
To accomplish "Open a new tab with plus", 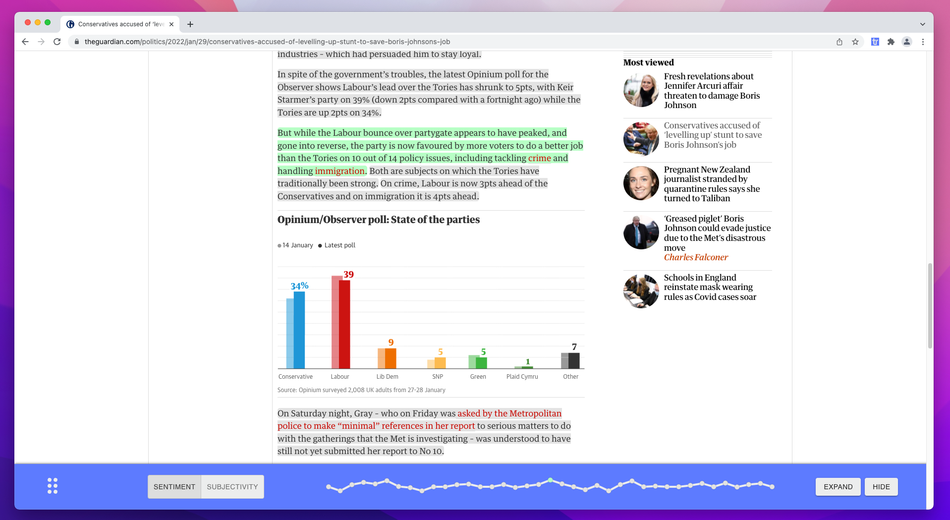I will pyautogui.click(x=190, y=24).
